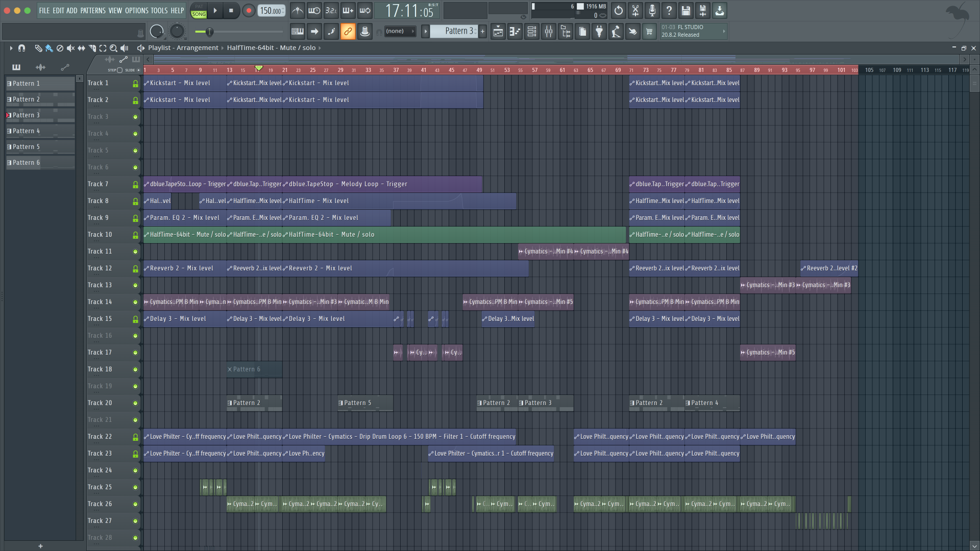Click the one-click audio recording microphone icon
Screen dimensions: 980x551
pyautogui.click(x=652, y=11)
